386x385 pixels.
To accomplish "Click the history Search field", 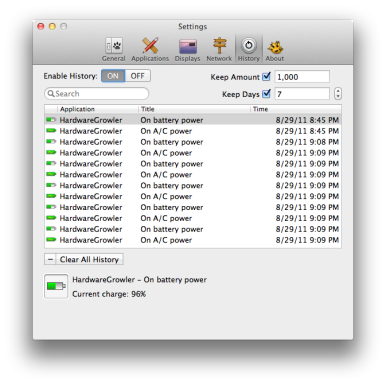I will click(x=96, y=94).
